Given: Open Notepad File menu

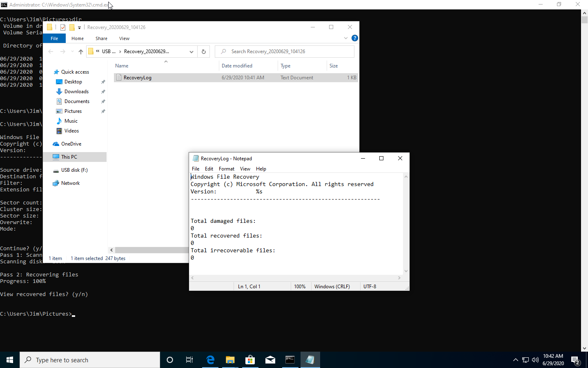Looking at the screenshot, I should click(x=196, y=169).
